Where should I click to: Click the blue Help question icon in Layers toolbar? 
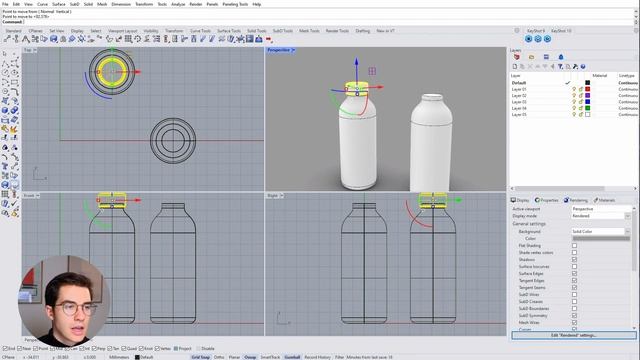(583, 67)
